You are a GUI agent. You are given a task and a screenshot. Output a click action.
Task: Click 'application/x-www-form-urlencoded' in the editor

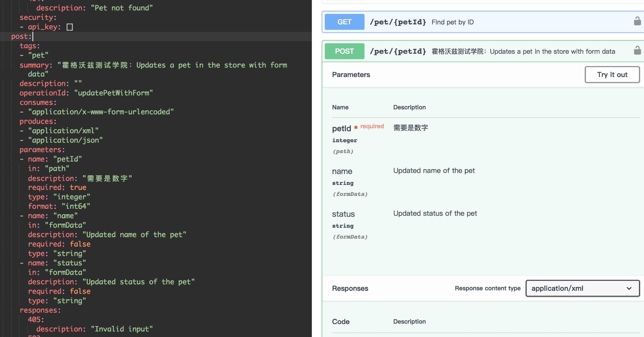tap(101, 112)
